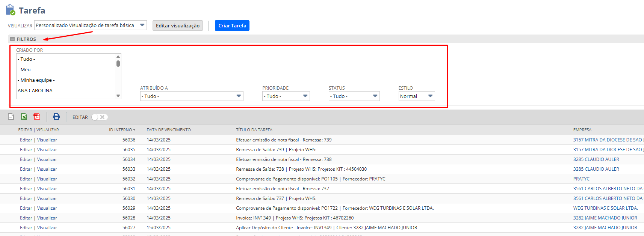Open the Visualizar view dropdown

click(90, 26)
